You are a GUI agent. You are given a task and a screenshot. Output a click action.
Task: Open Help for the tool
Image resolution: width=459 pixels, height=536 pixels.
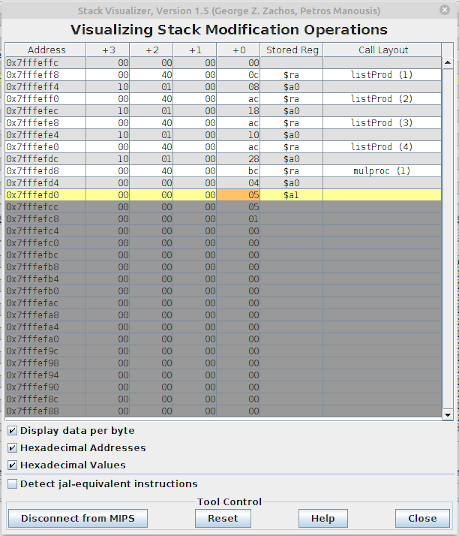point(323,518)
